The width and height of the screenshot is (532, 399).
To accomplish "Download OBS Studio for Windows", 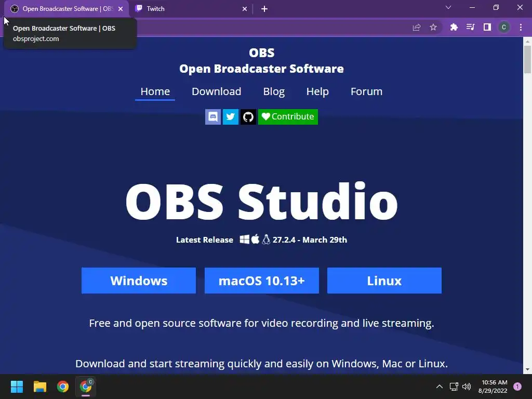I will [138, 281].
